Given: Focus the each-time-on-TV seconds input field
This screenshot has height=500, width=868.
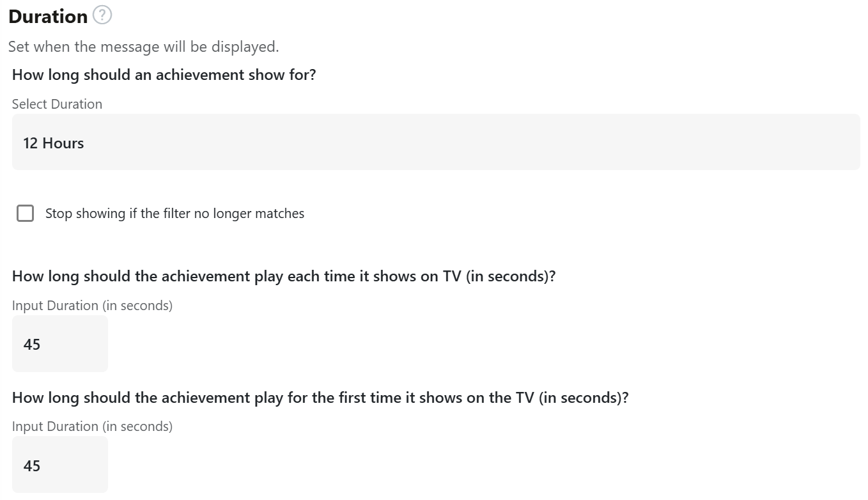Looking at the screenshot, I should (x=60, y=344).
